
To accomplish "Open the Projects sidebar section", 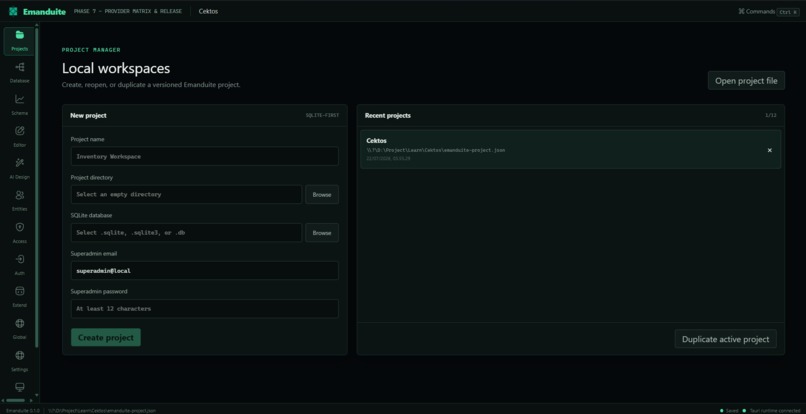I will (x=20, y=41).
